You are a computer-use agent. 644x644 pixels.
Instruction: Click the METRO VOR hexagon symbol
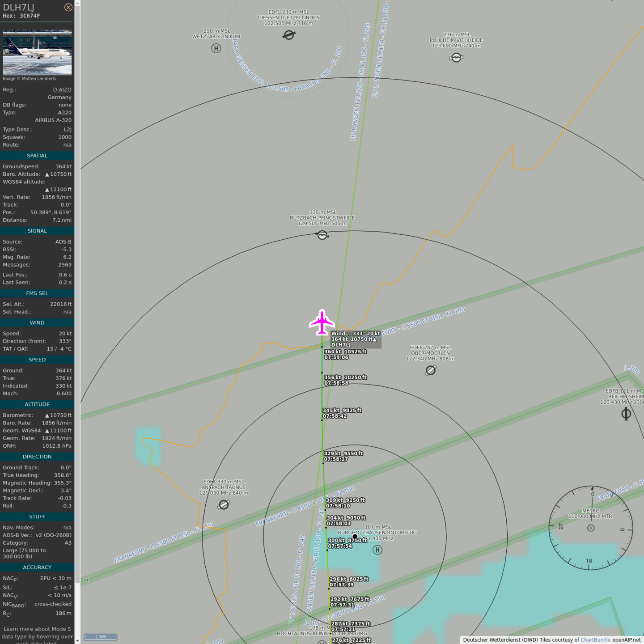pyautogui.click(x=591, y=528)
